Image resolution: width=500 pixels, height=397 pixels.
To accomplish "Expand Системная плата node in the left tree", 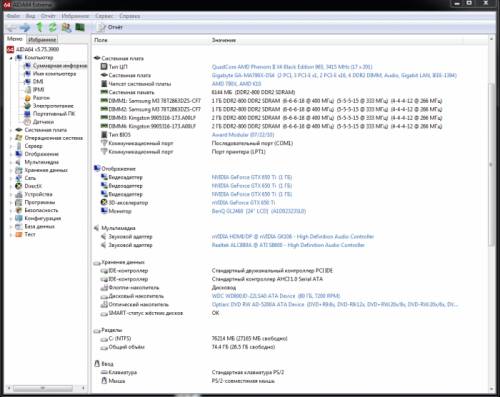I will pyautogui.click(x=11, y=130).
